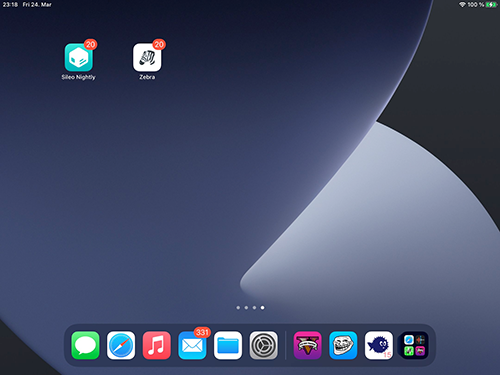This screenshot has height=375, width=500.
Task: Open the App Library folder in dock
Action: pos(414,345)
